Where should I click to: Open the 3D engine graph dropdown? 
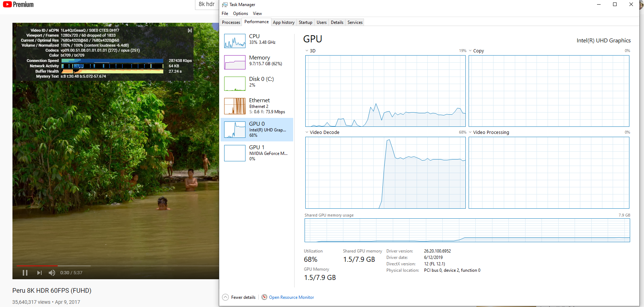click(307, 51)
